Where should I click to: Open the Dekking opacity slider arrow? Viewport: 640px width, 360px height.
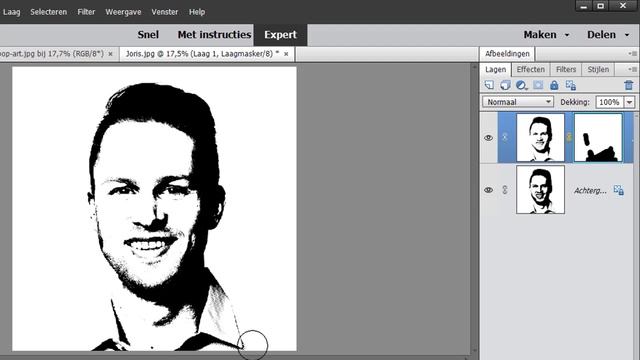point(629,102)
